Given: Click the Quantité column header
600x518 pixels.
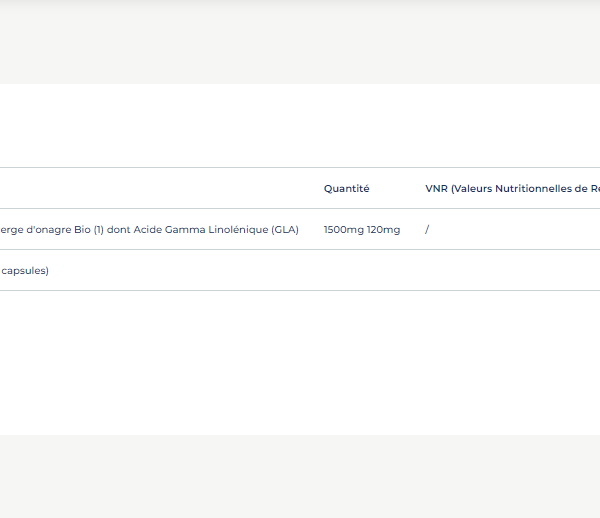Looking at the screenshot, I should 346,189.
